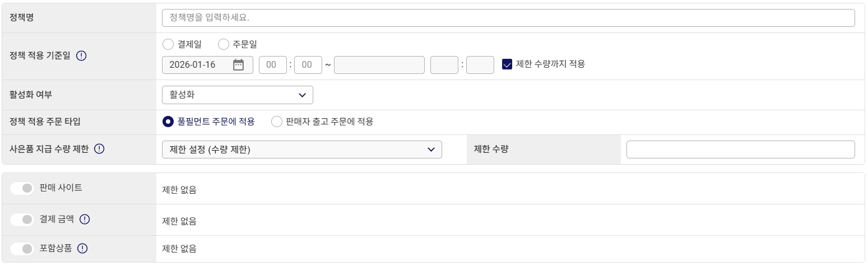The width and height of the screenshot is (868, 266).
Task: Click the start minute field
Action: point(308,64)
